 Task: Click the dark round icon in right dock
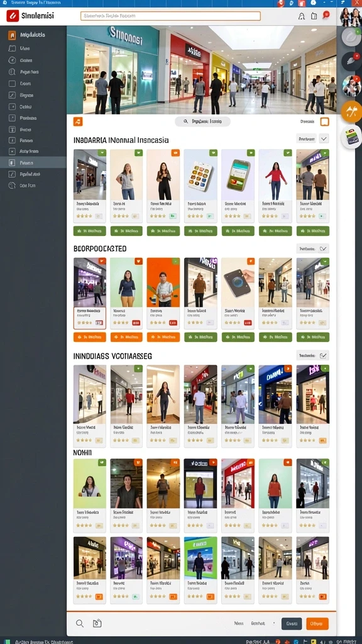click(351, 61)
